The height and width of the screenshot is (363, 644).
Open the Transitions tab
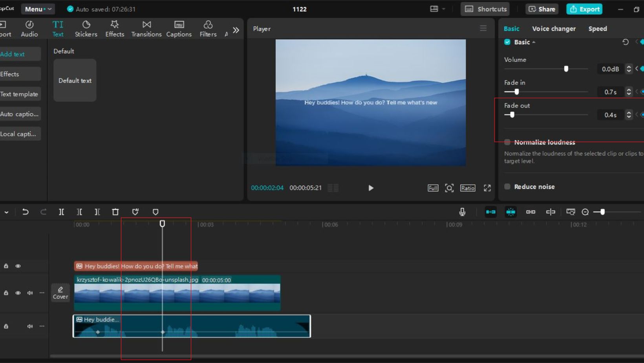pos(146,29)
